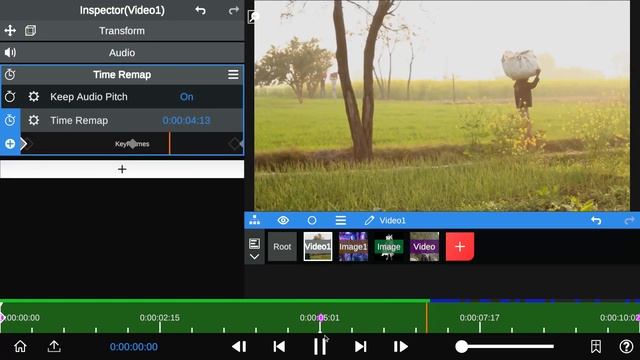Screen dimensions: 640x360
Task: Open the bookmarks icon
Action: point(596,347)
